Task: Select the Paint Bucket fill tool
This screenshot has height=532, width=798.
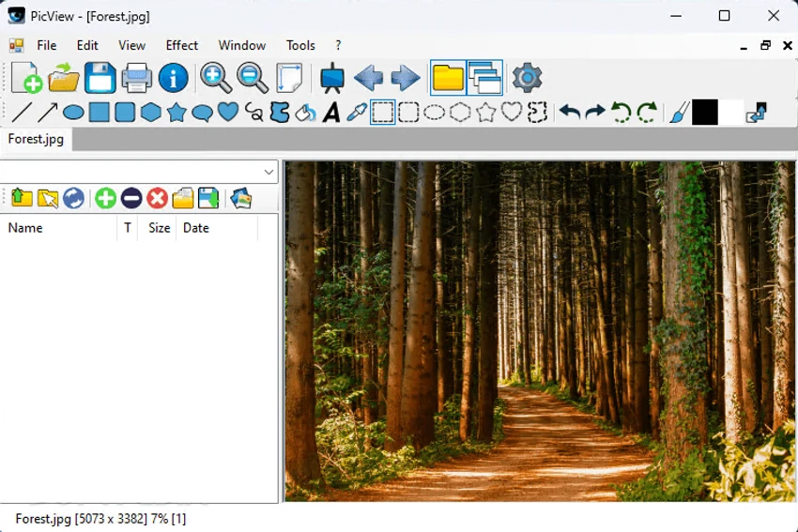Action: tap(305, 113)
